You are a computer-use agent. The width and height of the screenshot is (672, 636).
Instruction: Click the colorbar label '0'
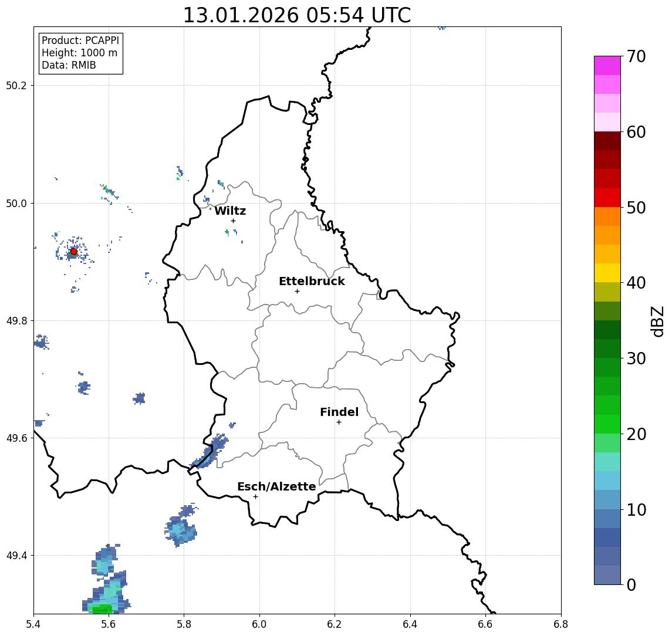click(632, 584)
